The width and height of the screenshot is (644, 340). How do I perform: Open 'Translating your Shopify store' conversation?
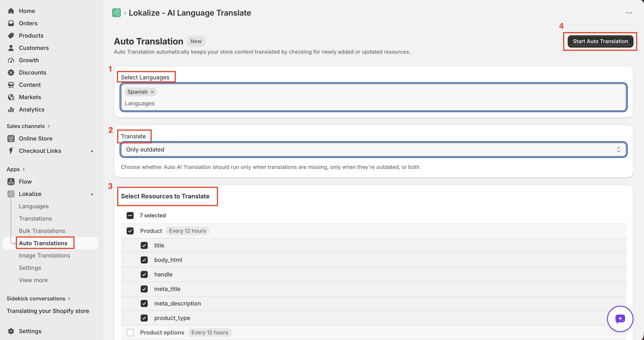(x=48, y=311)
